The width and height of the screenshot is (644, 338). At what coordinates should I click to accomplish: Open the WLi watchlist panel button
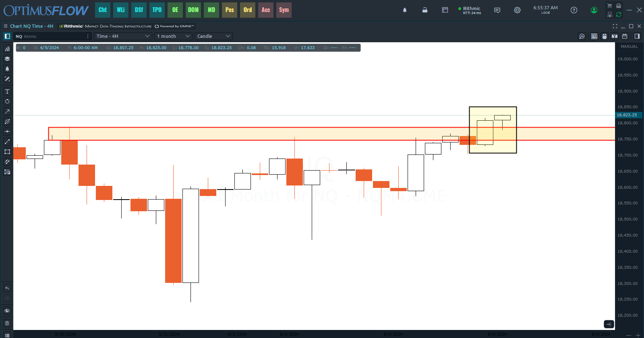(x=121, y=10)
